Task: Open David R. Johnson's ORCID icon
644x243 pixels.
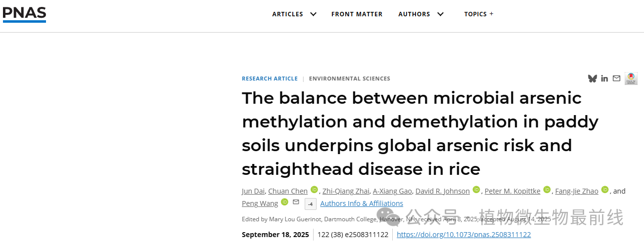Action: tap(476, 190)
